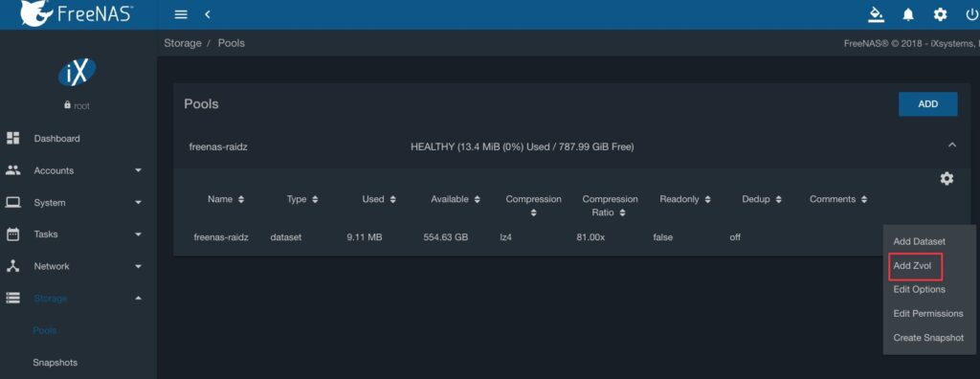Click the Storage list icon
Viewport: 980px width, 379px height.
click(x=13, y=299)
